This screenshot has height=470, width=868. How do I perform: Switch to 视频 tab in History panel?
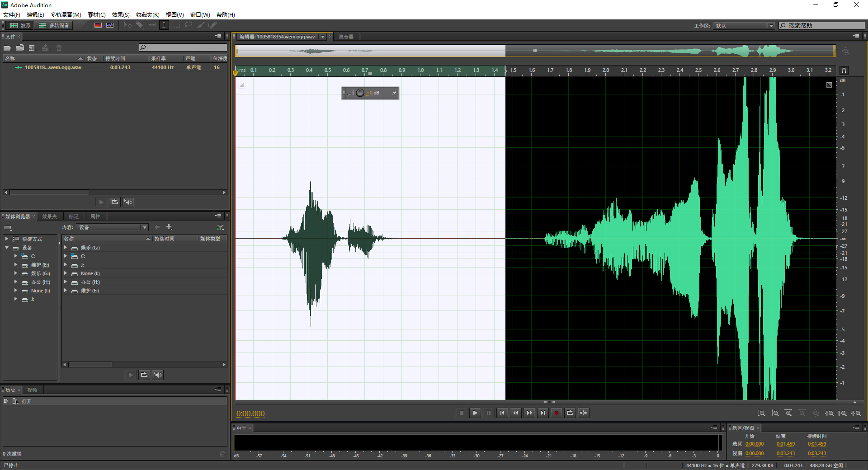click(32, 390)
